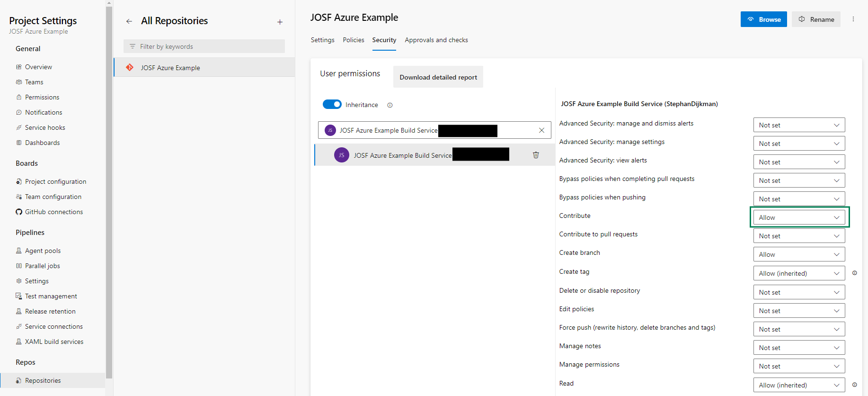868x396 pixels.
Task: Expand the Create branch permission dropdown
Action: tap(799, 254)
